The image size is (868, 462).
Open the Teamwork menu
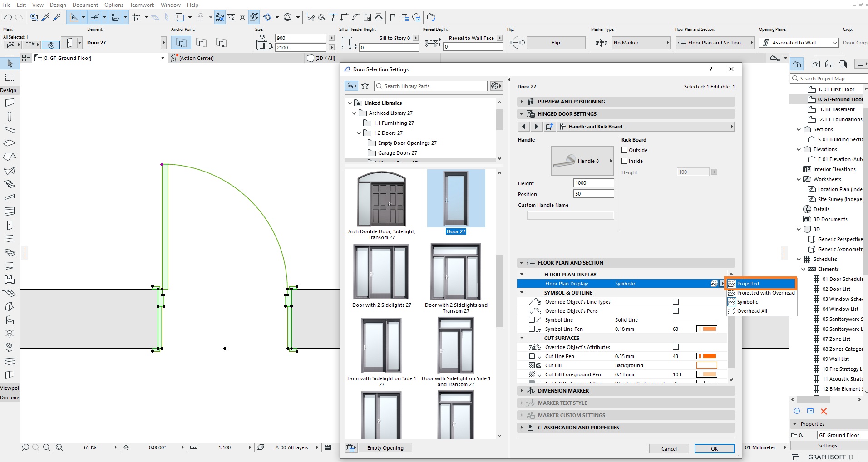coord(142,5)
